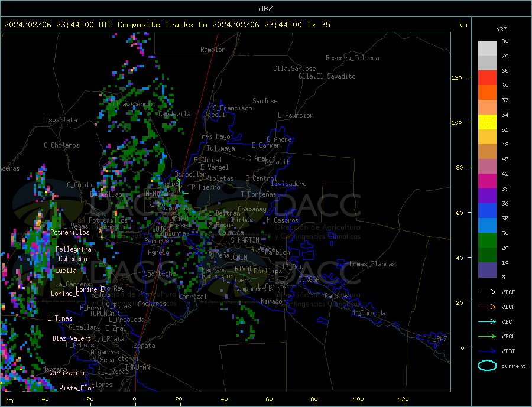The image size is (532, 407).
Task: Click the 'Diaz_Valent' map label
Action: tap(72, 338)
